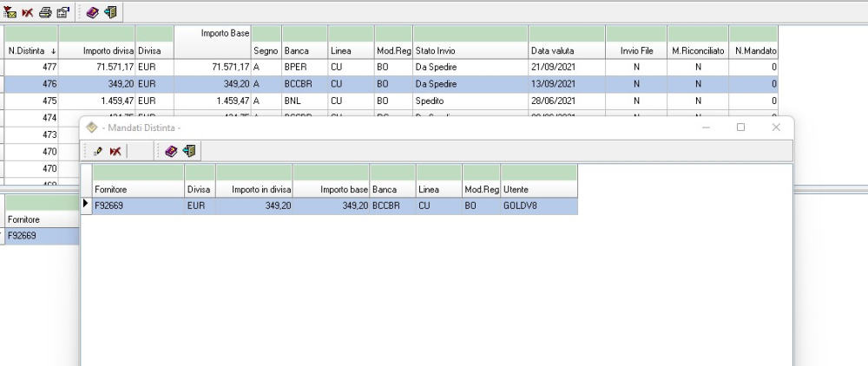Sort by the N.Distinta column header
868x366 pixels.
31,51
